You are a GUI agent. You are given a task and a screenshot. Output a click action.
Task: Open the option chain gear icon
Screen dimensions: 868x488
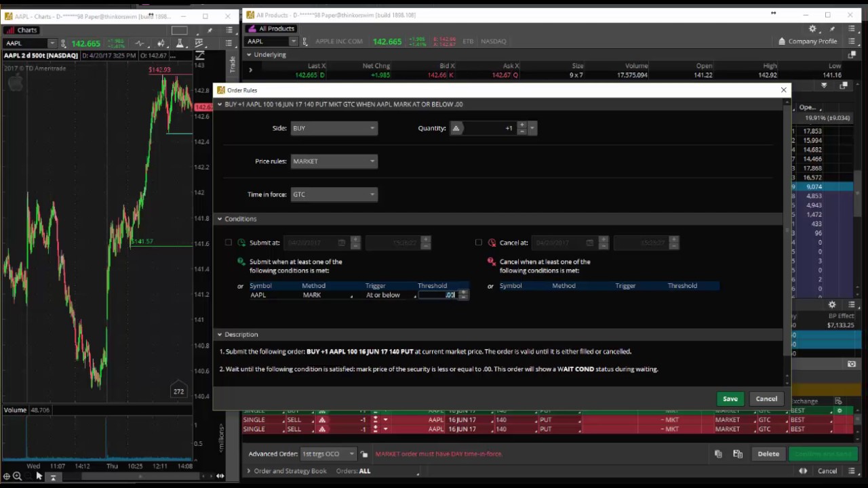pyautogui.click(x=832, y=305)
